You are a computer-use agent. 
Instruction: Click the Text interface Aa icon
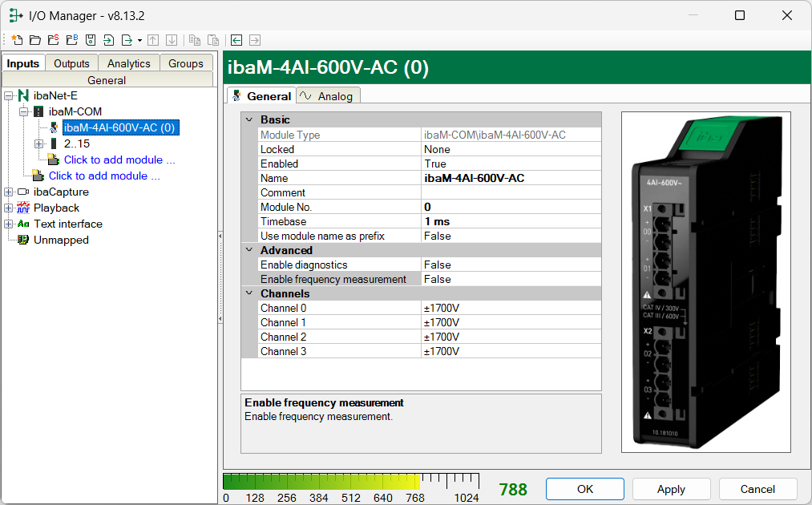coord(23,224)
